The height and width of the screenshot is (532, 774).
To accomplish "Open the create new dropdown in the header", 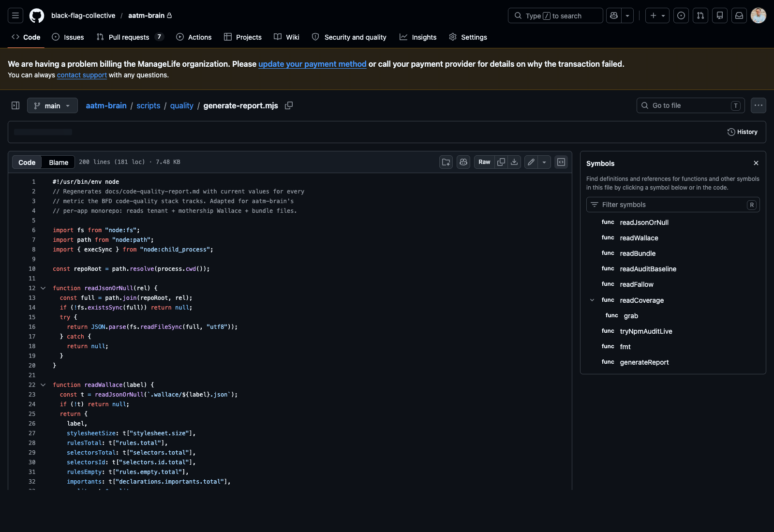I will (x=657, y=15).
